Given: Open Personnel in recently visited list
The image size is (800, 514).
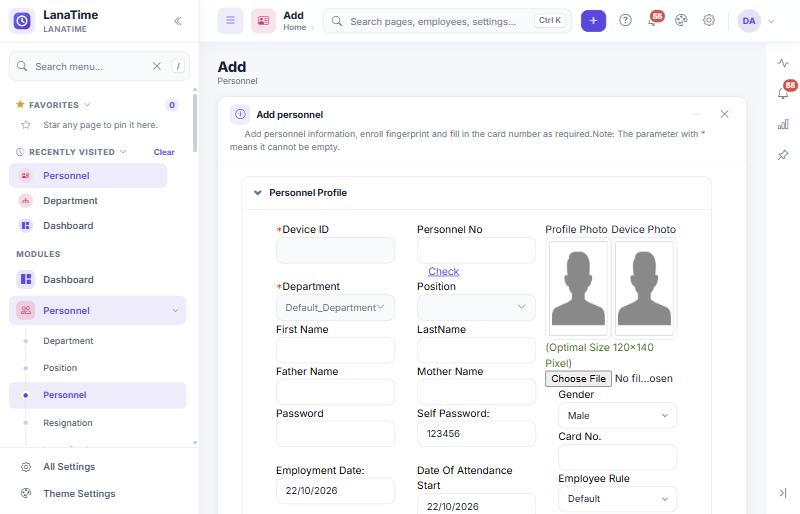Looking at the screenshot, I should point(88,176).
